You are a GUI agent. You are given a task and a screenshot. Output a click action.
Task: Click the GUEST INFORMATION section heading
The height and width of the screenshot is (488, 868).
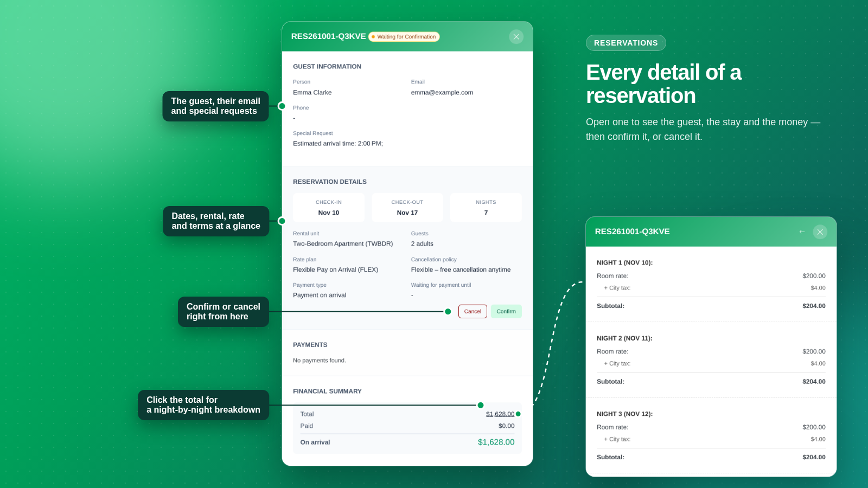point(327,67)
